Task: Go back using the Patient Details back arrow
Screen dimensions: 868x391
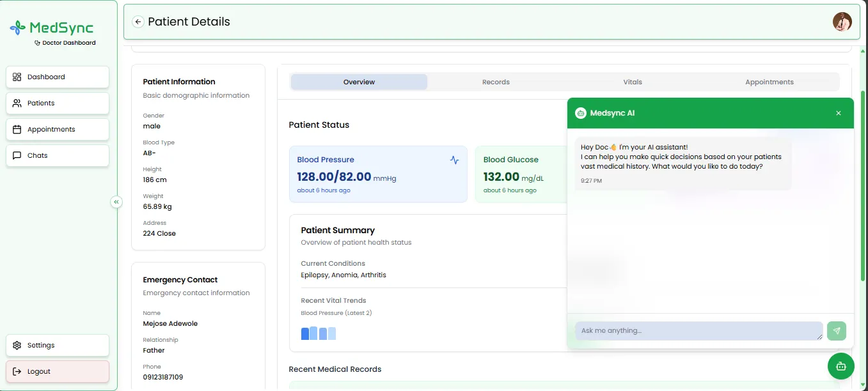Action: tap(138, 21)
